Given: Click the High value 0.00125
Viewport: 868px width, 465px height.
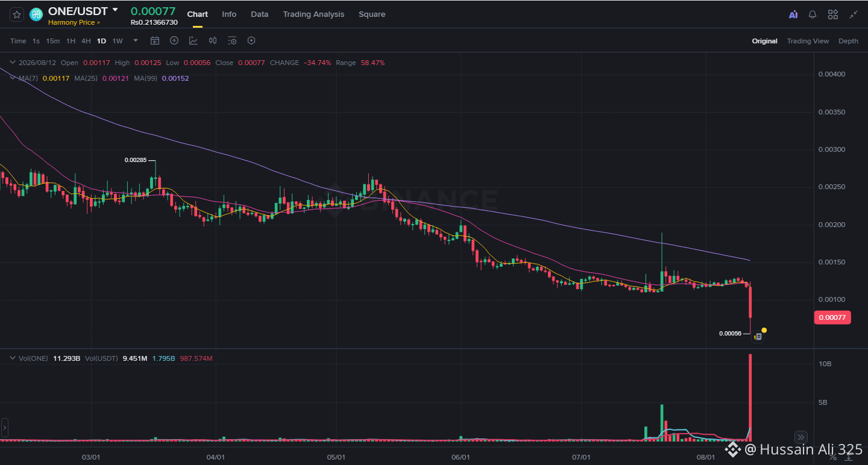Looking at the screenshot, I should tap(148, 63).
